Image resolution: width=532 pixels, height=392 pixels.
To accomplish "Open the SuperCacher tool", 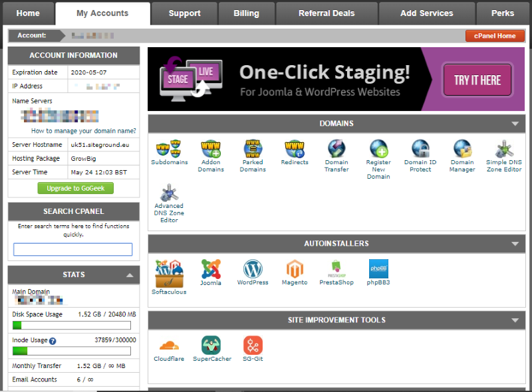I will click(x=211, y=349).
